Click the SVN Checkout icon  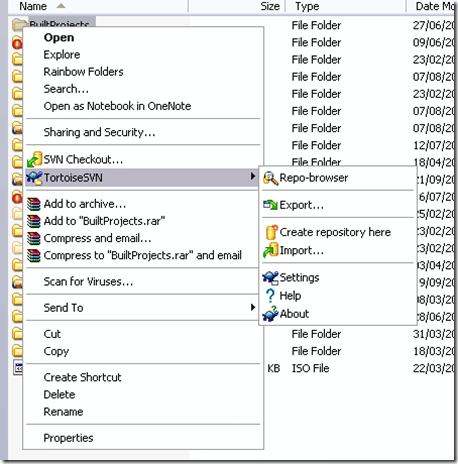[x=34, y=159]
